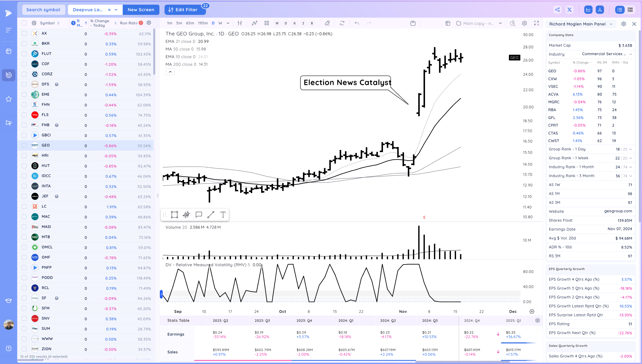Switch to grid table layout icon
Screen dimensions: 642x364
pyautogui.click(x=630, y=10)
